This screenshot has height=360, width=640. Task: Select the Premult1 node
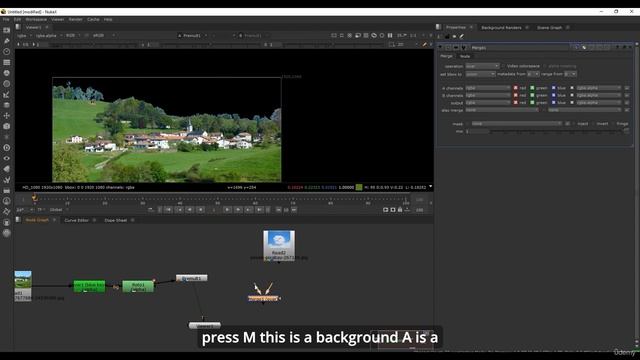point(191,278)
